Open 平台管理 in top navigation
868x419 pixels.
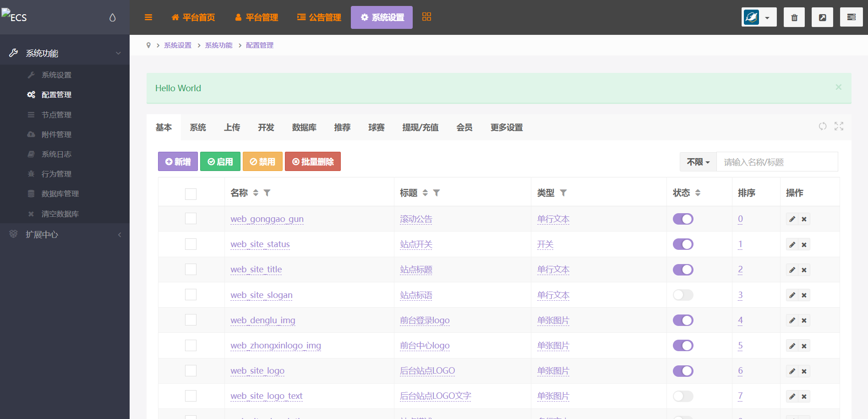257,17
